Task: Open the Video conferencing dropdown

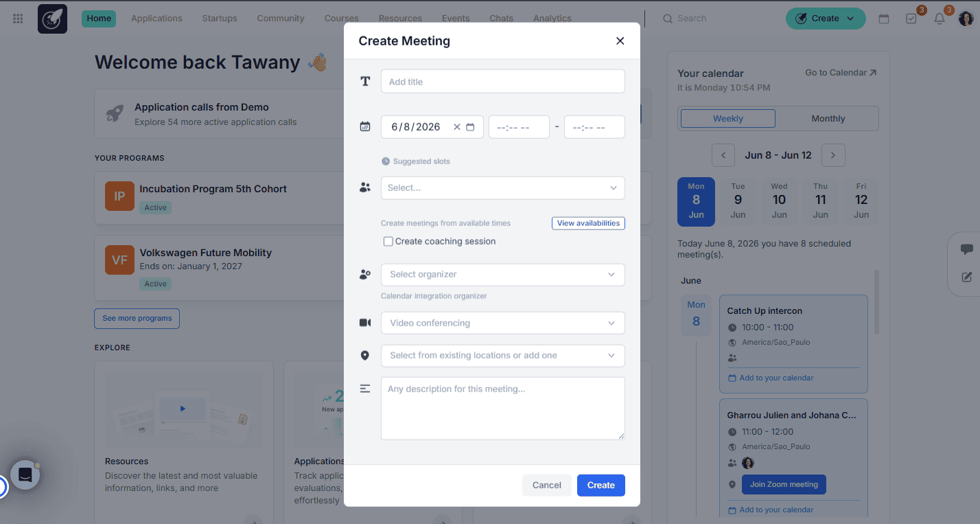Action: 502,323
